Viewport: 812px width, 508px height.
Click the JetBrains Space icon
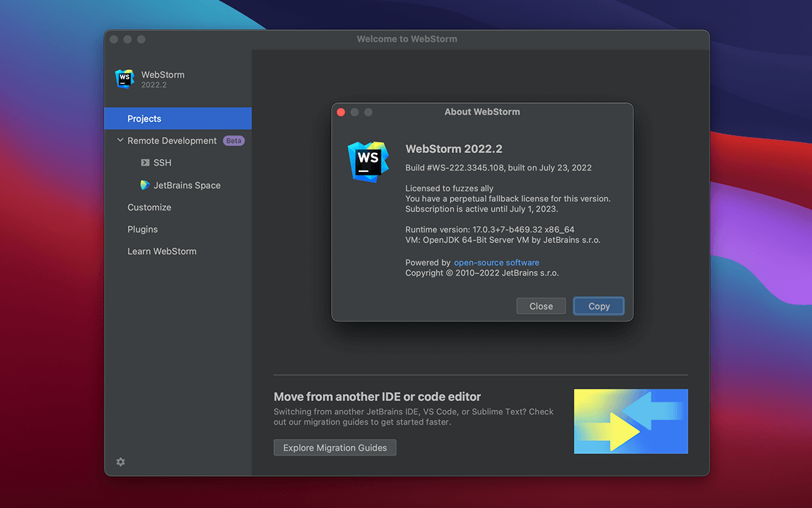click(x=145, y=185)
